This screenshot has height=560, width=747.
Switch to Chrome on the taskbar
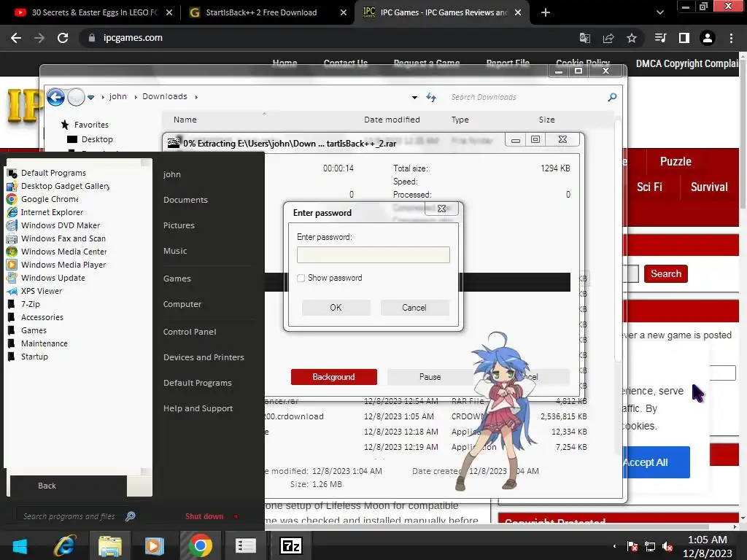(201, 545)
